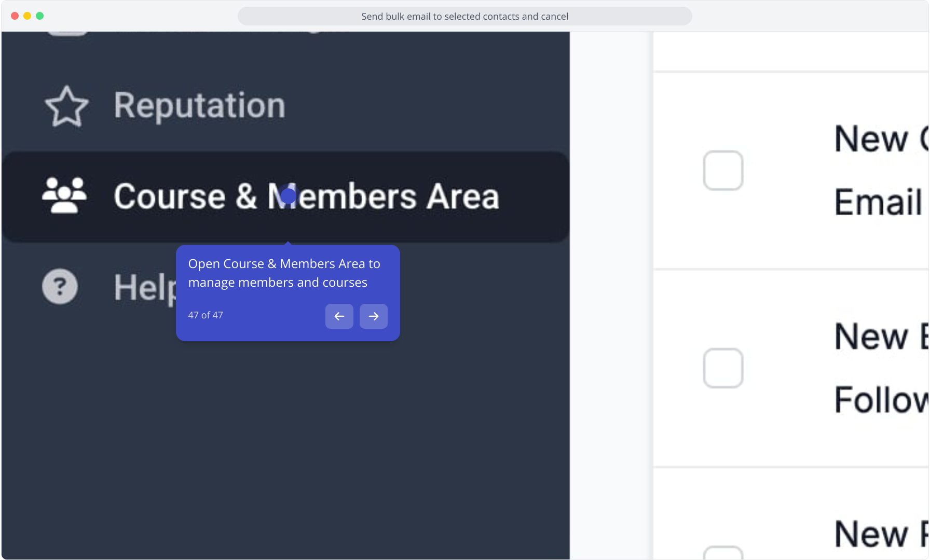Click the title bar task description
This screenshot has height=560, width=930.
click(x=464, y=16)
